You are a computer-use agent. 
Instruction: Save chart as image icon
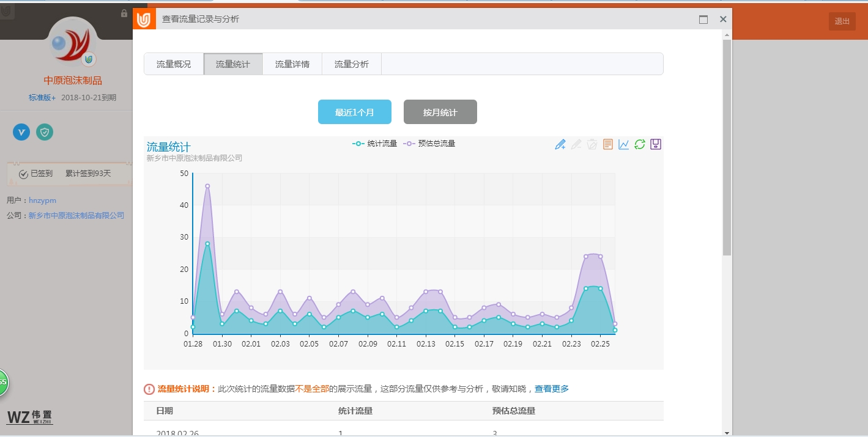(656, 145)
